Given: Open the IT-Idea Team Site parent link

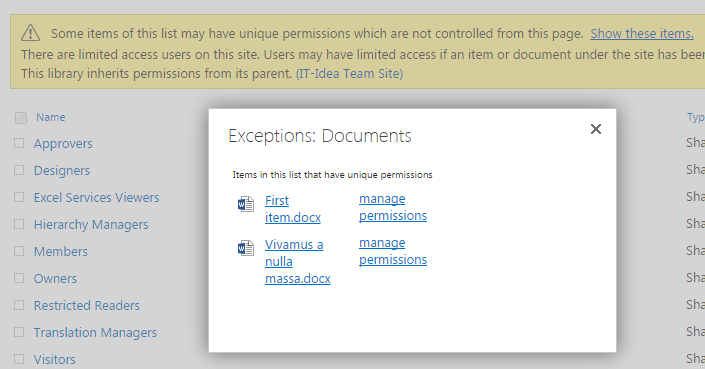Looking at the screenshot, I should [349, 73].
